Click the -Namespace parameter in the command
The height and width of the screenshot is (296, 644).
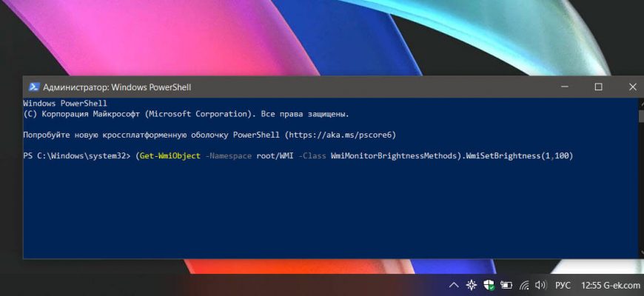[228, 156]
